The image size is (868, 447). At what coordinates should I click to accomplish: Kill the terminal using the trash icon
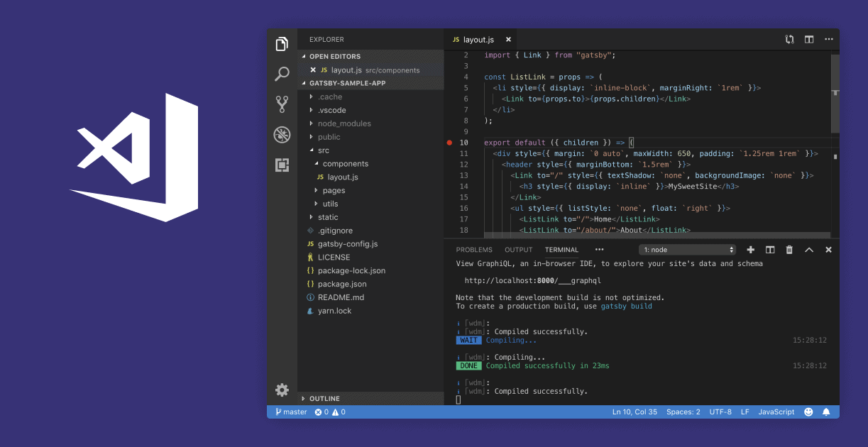pos(789,249)
